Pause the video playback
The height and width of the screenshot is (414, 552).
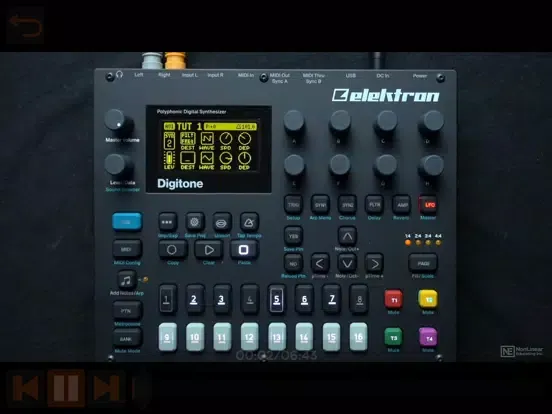point(66,388)
